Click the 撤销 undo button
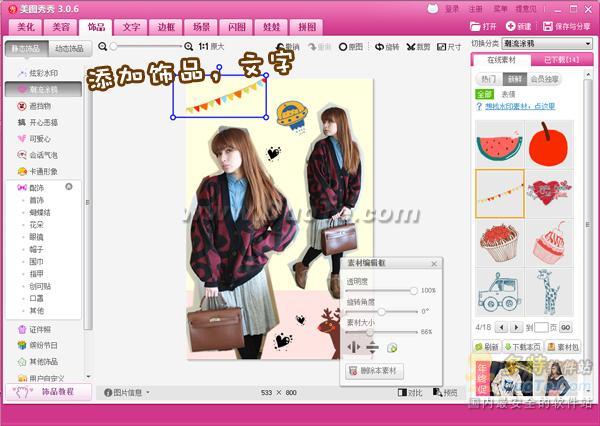This screenshot has width=600, height=426. pos(288,47)
